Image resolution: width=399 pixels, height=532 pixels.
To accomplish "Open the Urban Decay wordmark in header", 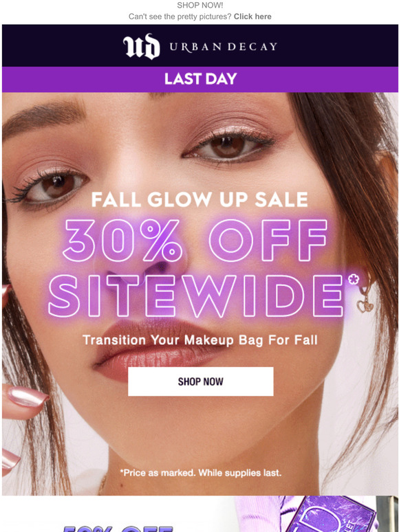I will pos(224,47).
